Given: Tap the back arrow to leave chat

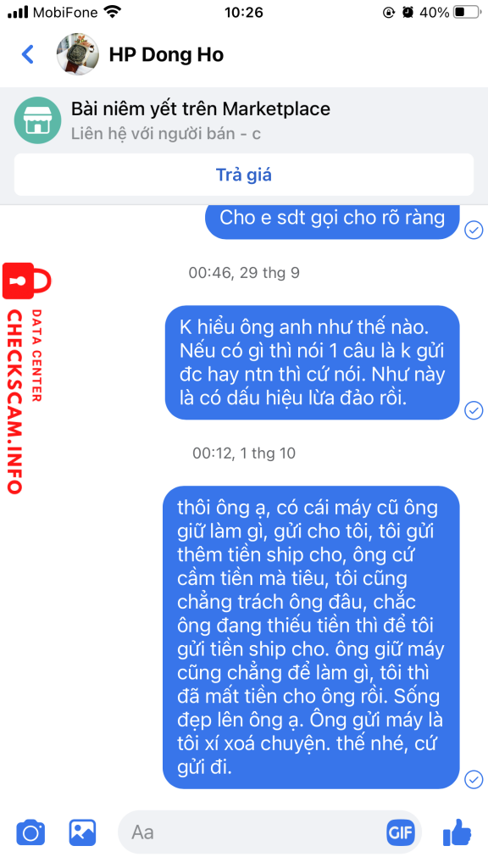Looking at the screenshot, I should [27, 54].
